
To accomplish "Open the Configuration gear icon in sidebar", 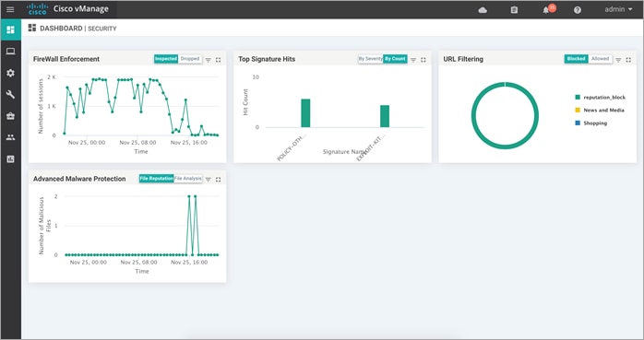I will pyautogui.click(x=11, y=73).
